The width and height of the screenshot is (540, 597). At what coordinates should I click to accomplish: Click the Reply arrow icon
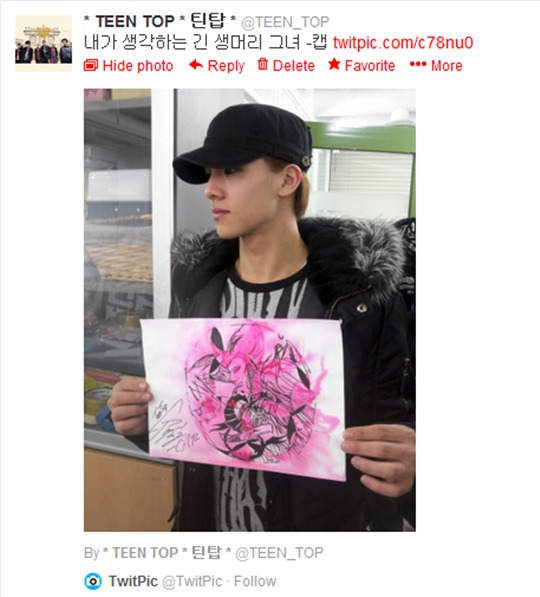tap(196, 65)
